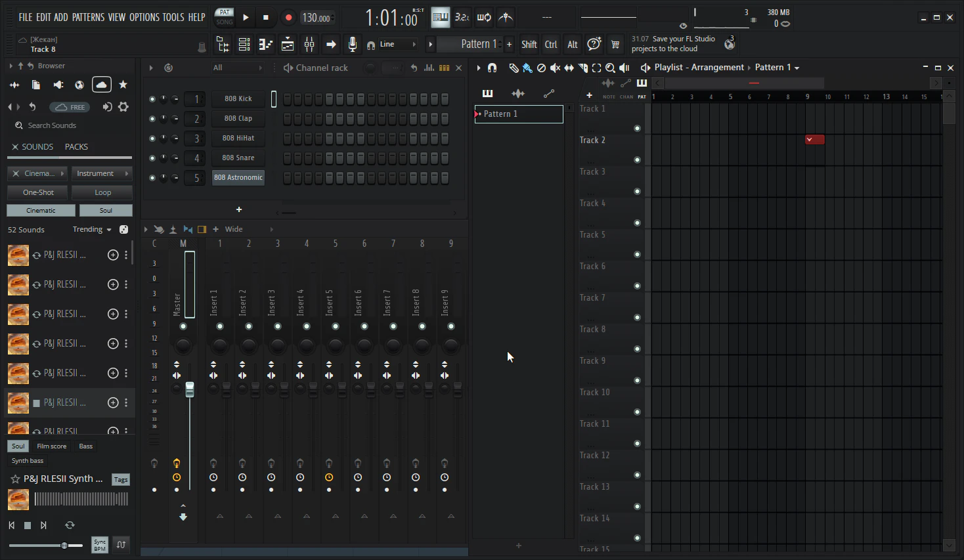The width and height of the screenshot is (964, 560).
Task: Open the browser favorites star icon
Action: [123, 85]
